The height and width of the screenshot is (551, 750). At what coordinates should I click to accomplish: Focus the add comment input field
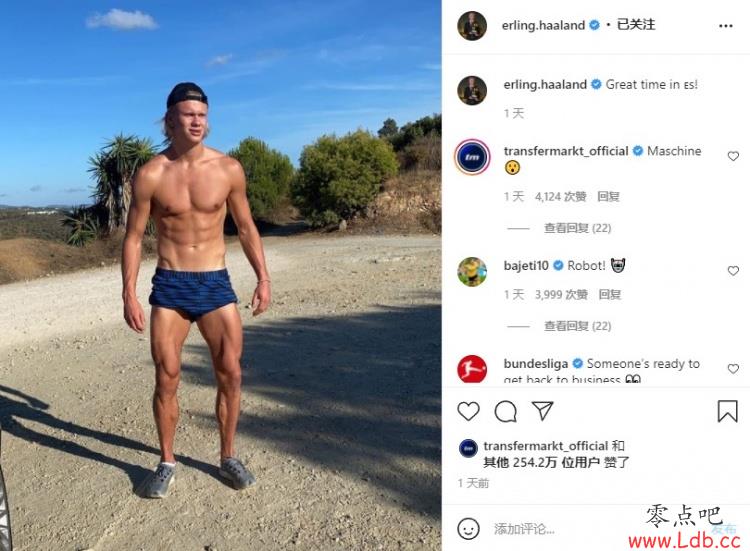[x=593, y=529]
